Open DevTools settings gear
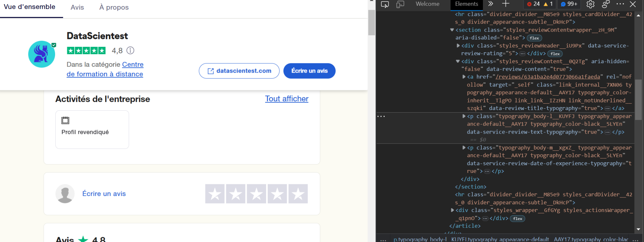Screen dimensions: 644x242 tap(590, 4)
